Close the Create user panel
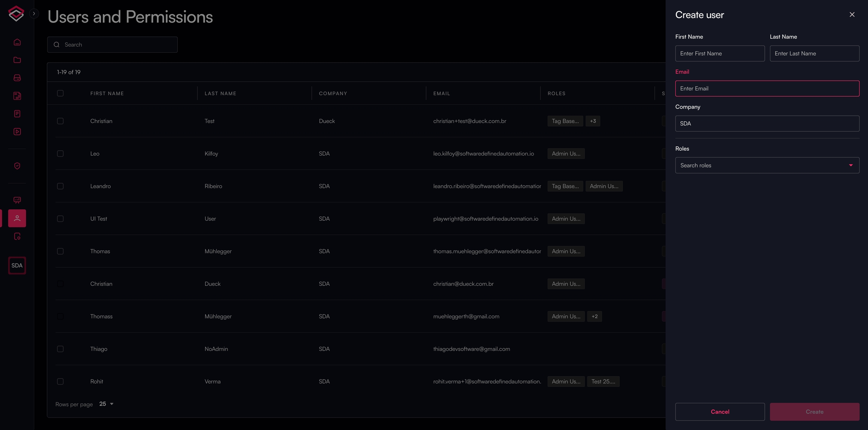868x430 pixels. click(852, 15)
